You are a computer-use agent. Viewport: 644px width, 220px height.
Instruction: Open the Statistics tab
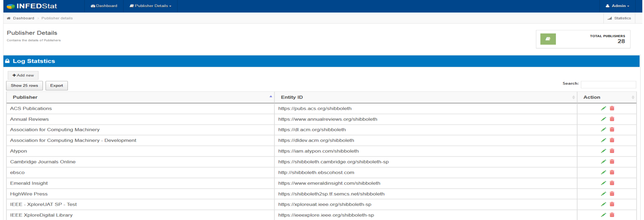pyautogui.click(x=619, y=18)
